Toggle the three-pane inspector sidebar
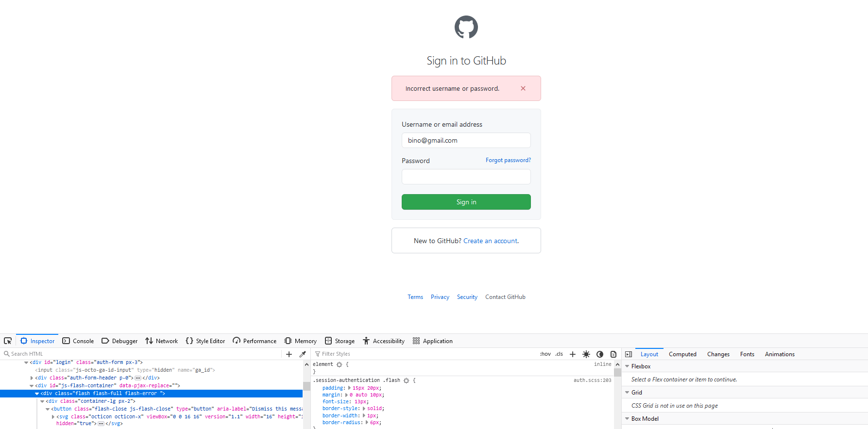The image size is (868, 429). (629, 354)
